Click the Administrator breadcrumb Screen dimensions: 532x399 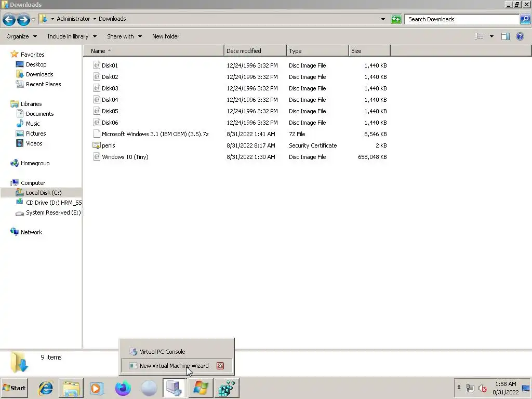[73, 19]
